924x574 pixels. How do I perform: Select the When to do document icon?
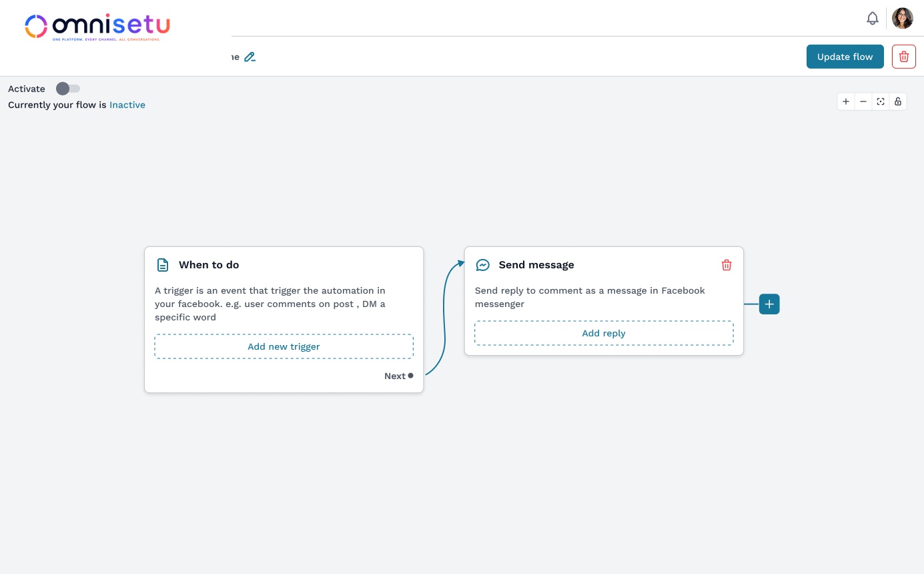(x=163, y=265)
